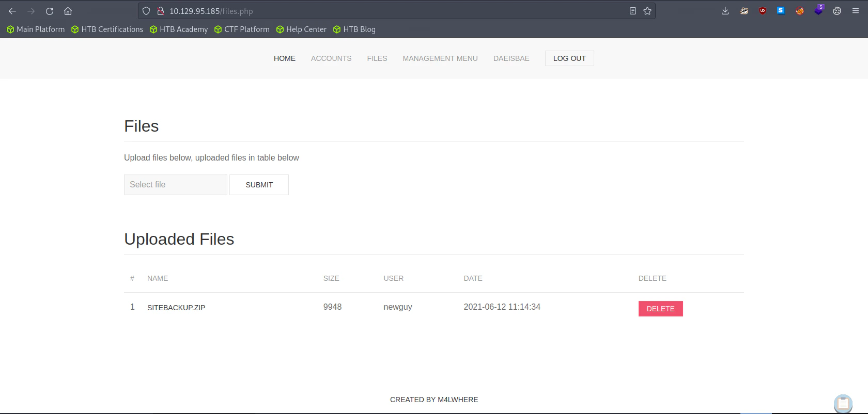Open the SITEBACKUP.ZIP file link
868x414 pixels.
(176, 308)
